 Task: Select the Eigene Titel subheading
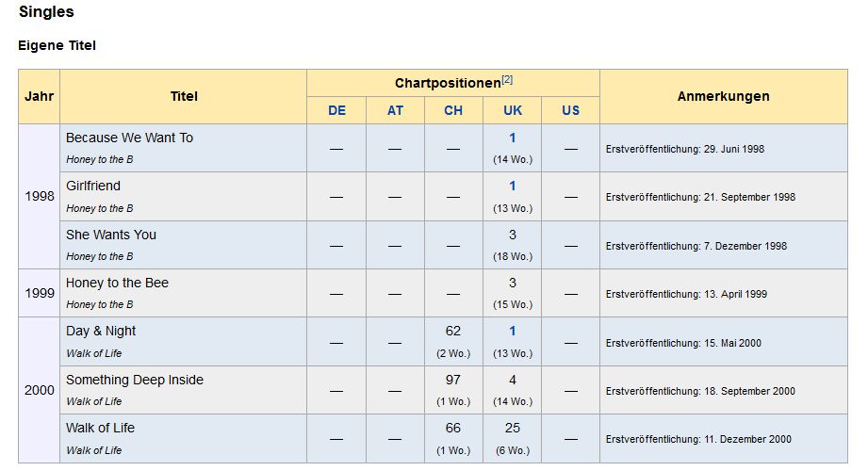(57, 45)
